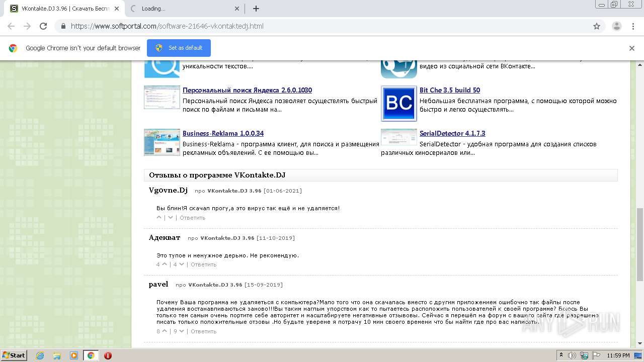Click the volume speaker tray icon
Viewport: 644px width, 362px height.
tap(572, 355)
